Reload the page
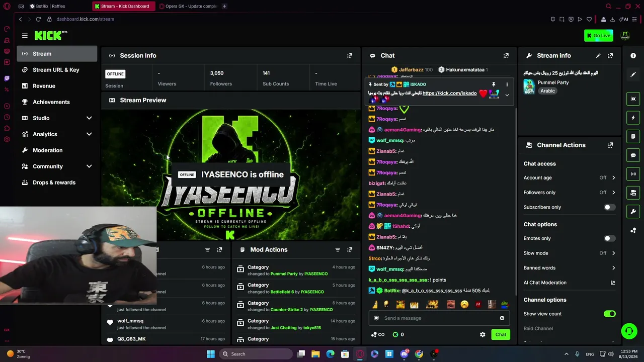This screenshot has width=644, height=362. [x=38, y=19]
